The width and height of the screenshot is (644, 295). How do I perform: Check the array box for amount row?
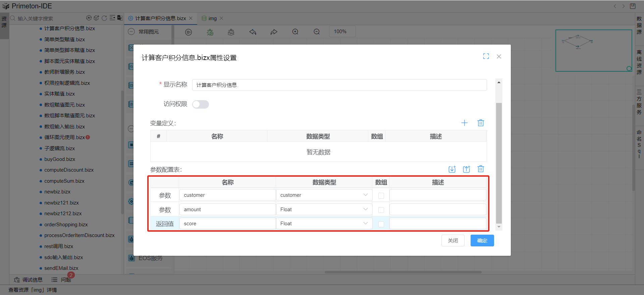click(x=381, y=210)
